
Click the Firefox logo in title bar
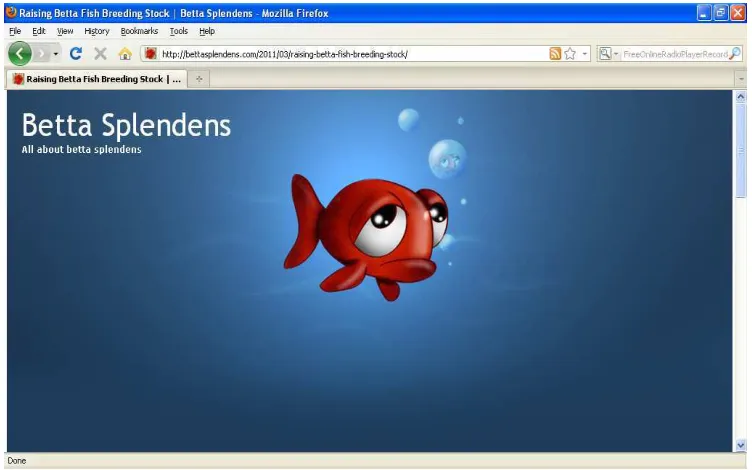point(11,12)
